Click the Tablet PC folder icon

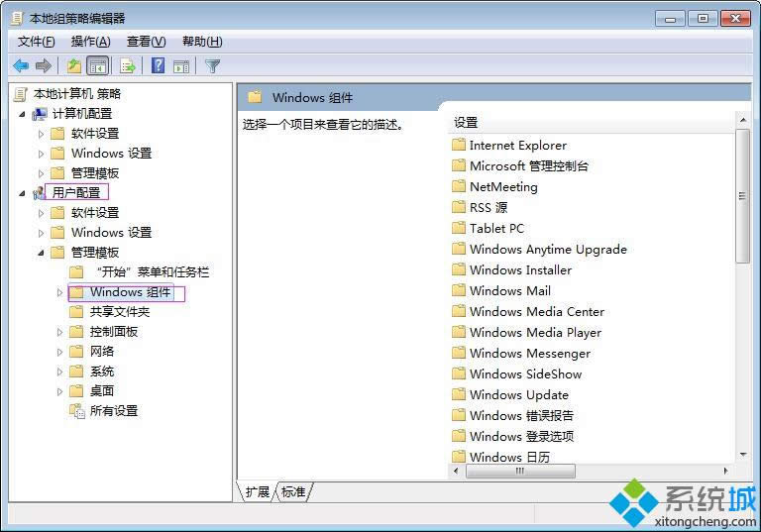(459, 228)
